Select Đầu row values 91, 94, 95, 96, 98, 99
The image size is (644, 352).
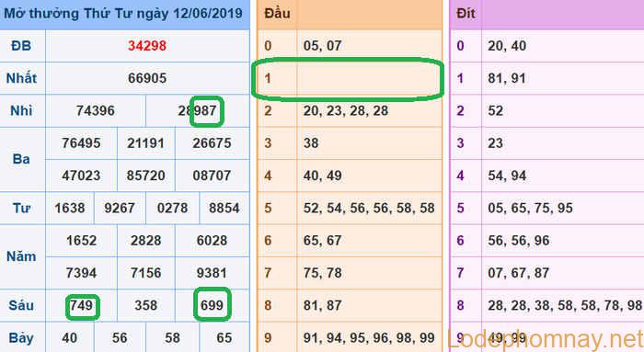[x=369, y=337]
